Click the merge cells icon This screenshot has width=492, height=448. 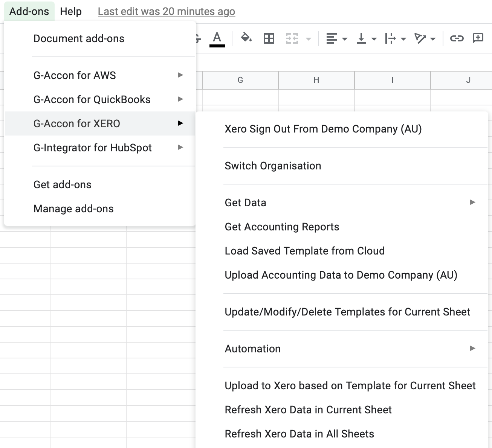[x=292, y=38]
